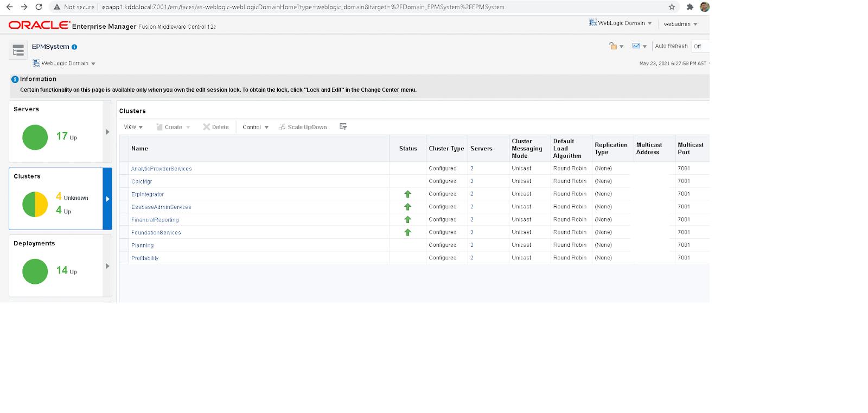Click the Deployments green status pie
This screenshot has height=413, width=868.
[x=35, y=271]
